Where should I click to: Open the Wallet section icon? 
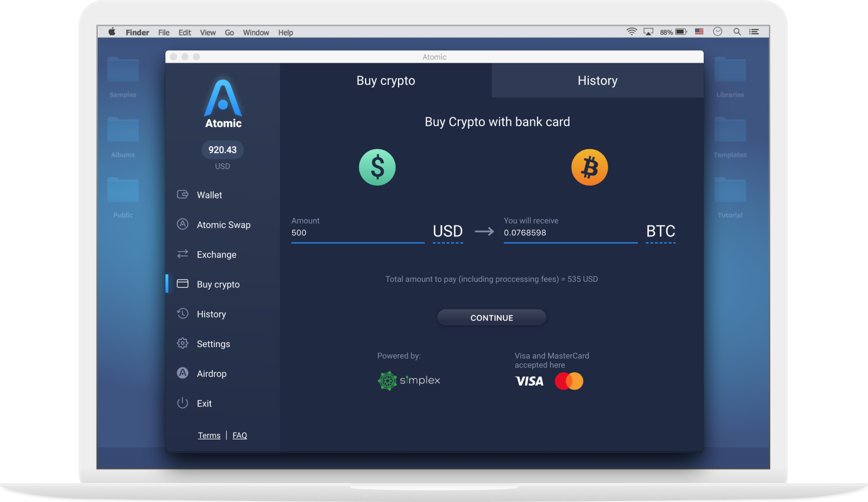[183, 195]
